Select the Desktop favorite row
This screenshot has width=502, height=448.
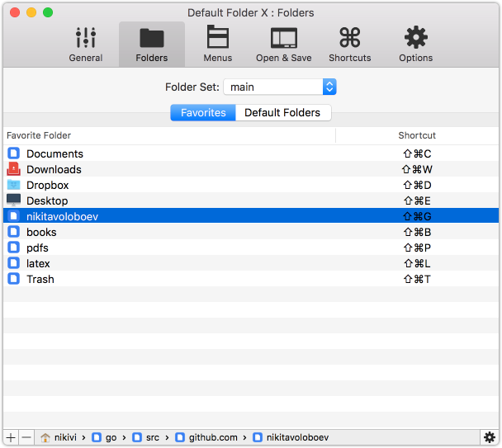click(x=251, y=200)
